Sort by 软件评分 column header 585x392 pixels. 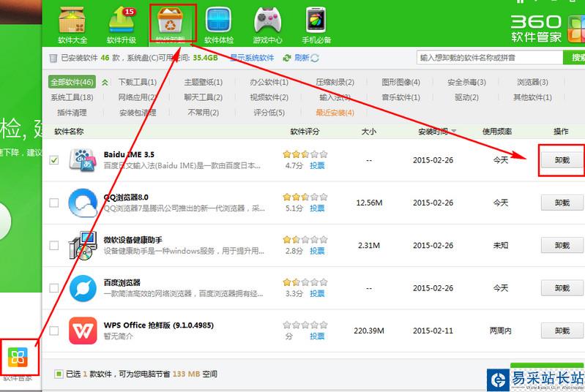point(305,131)
